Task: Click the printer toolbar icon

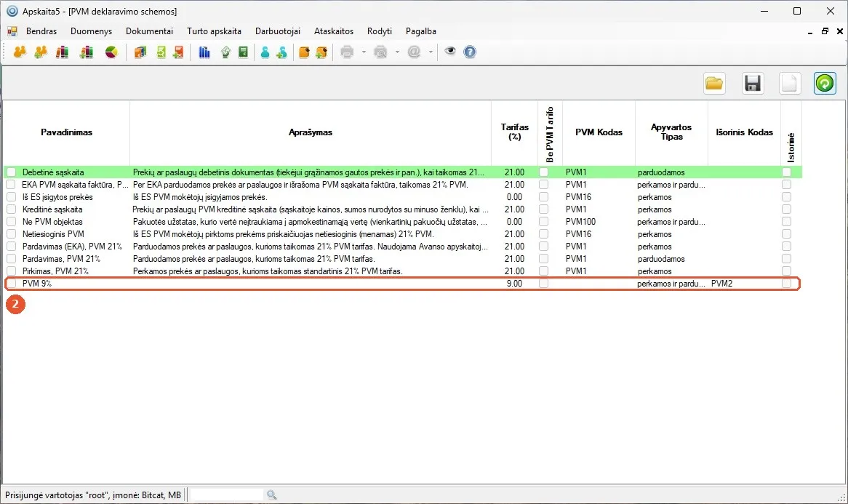Action: 347,52
